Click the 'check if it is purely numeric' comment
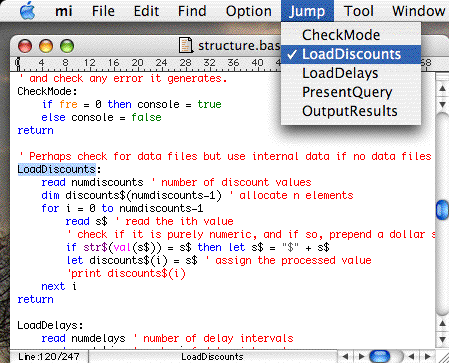The height and width of the screenshot is (363, 449). [251, 234]
